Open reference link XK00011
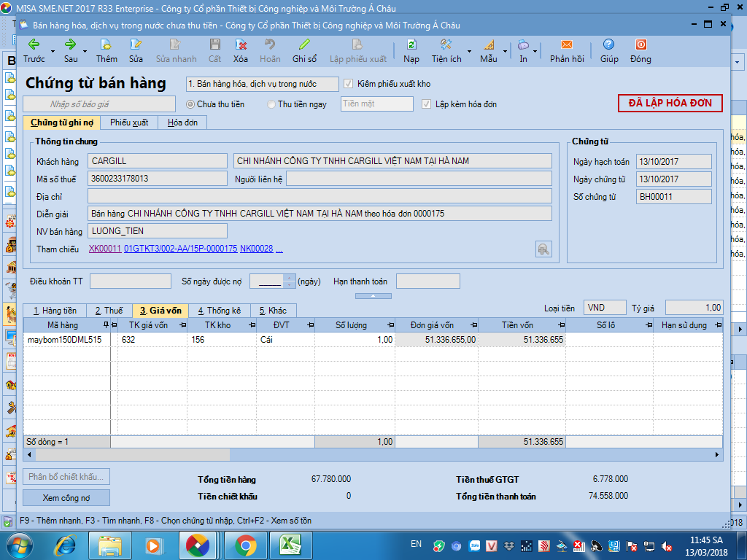Screen dimensions: 747x560 tap(105, 249)
